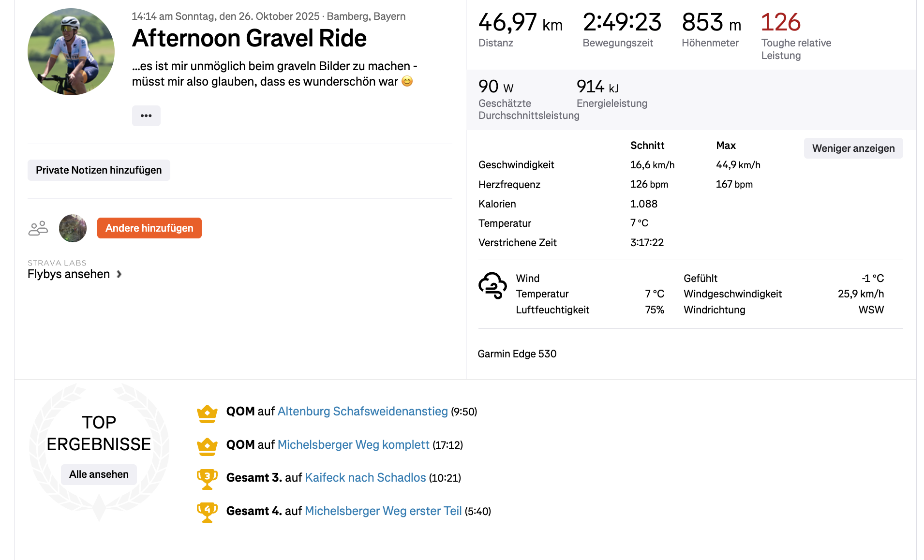The height and width of the screenshot is (560, 924).
Task: Click the QOM crown icon for Altenburg Schafsweidenanstieg
Action: [x=207, y=413]
